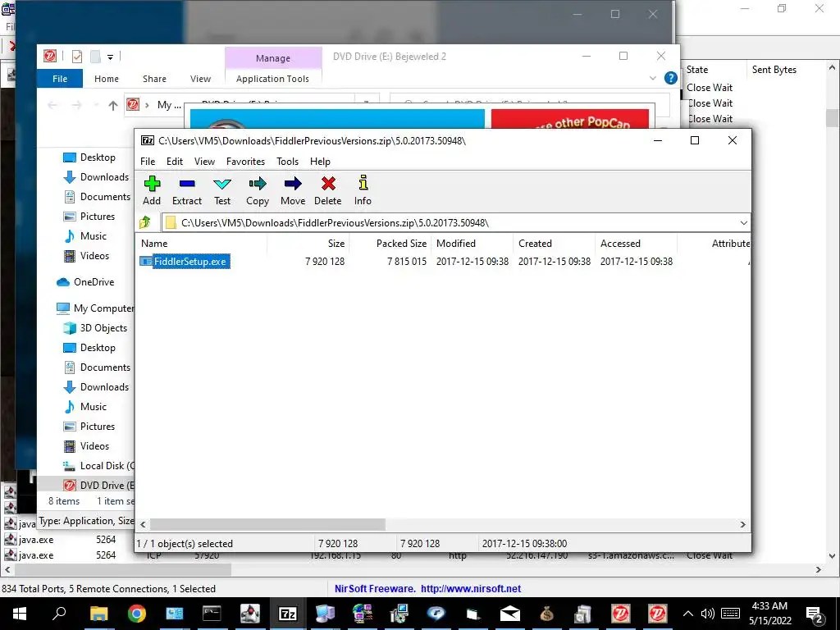Click the right arrow of 7-Zip's horizontal scrollbar
The height and width of the screenshot is (630, 840).
[742, 524]
